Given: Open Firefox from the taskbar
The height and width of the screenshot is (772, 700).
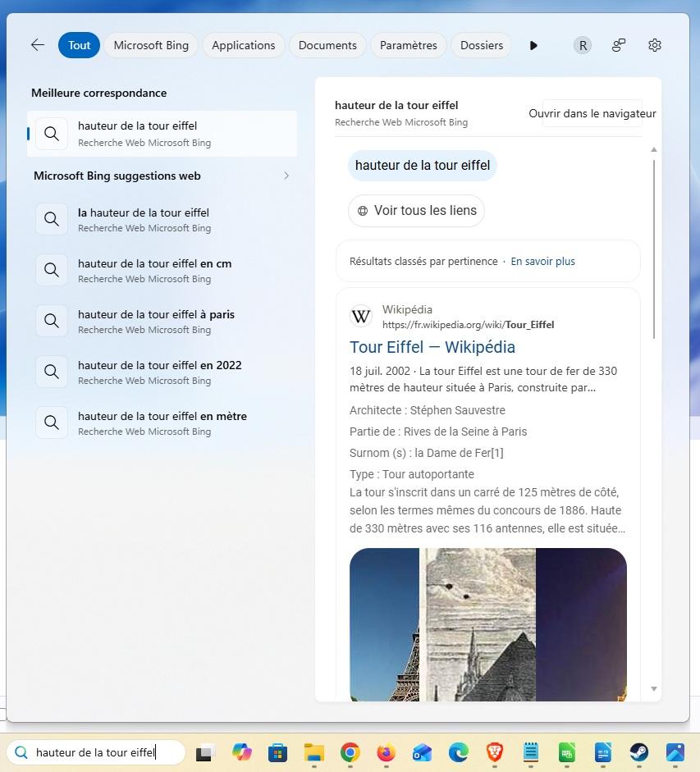Looking at the screenshot, I should tap(387, 752).
